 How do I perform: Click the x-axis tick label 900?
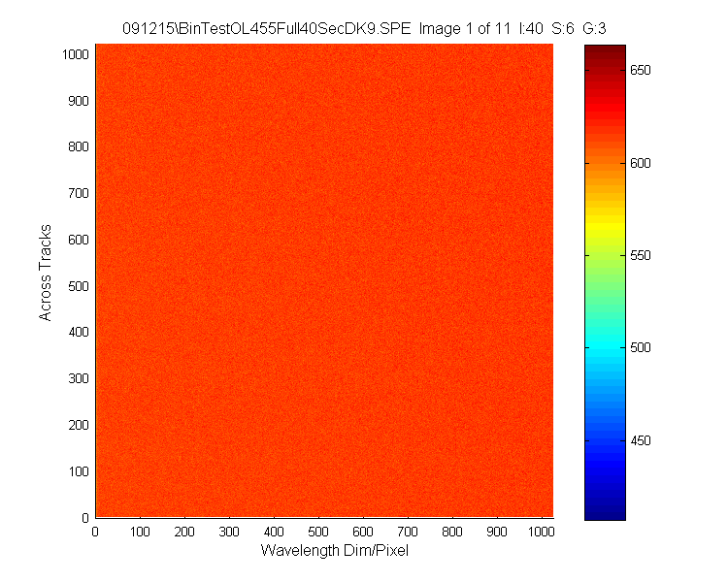click(x=496, y=532)
